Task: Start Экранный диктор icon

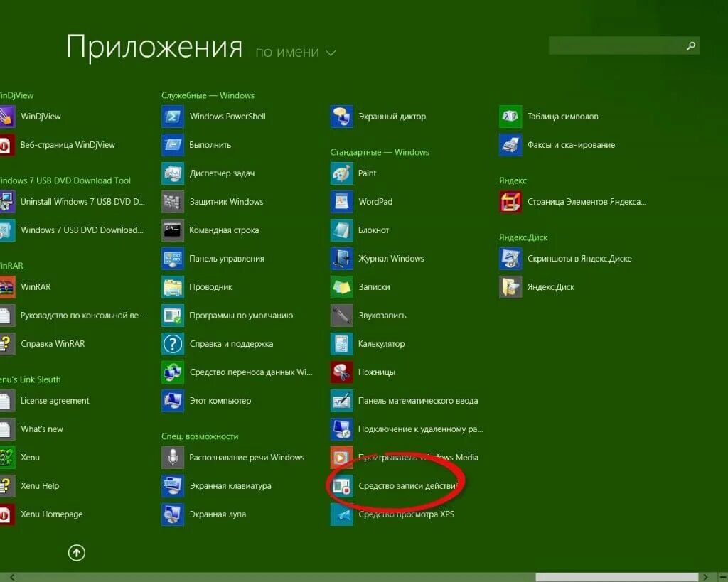Action: [342, 117]
